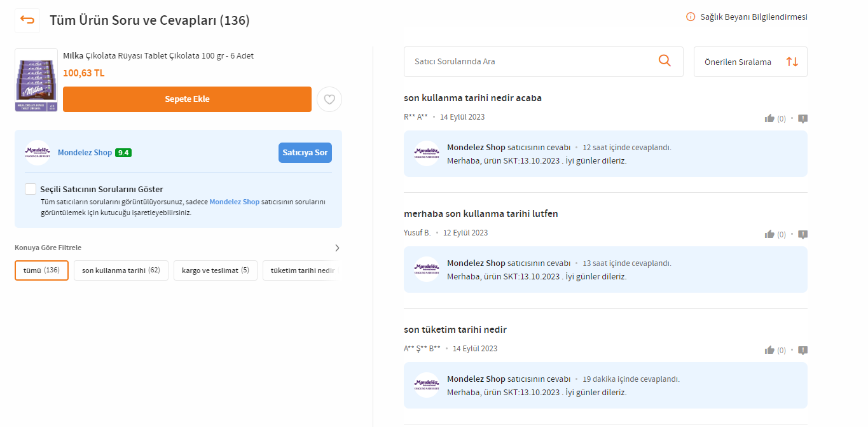Screen dimensions: 868x427
Task: Click the '12 Eylül 2023' date
Action: tap(465, 233)
